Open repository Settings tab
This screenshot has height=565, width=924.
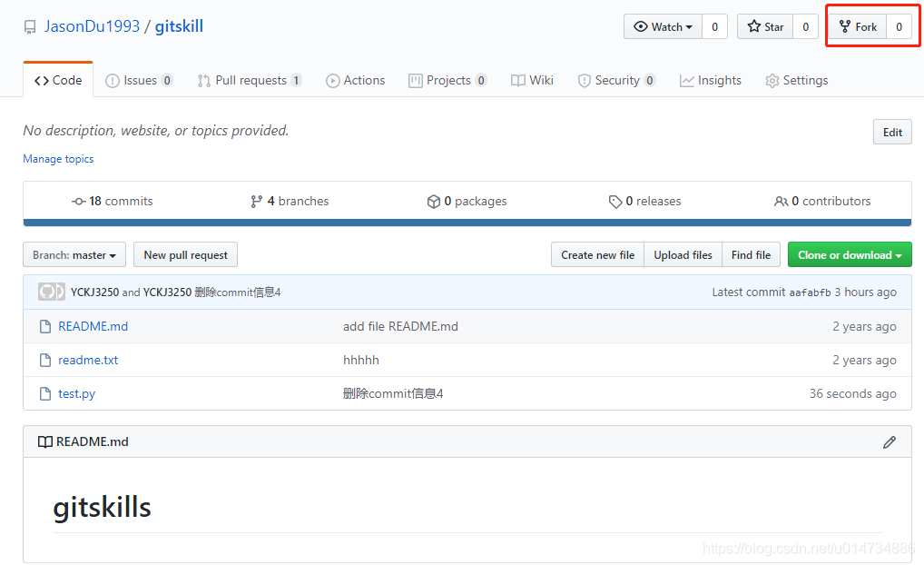point(797,80)
